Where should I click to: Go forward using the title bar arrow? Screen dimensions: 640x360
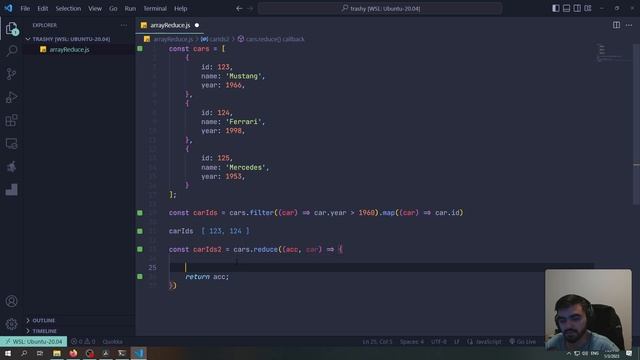point(250,8)
